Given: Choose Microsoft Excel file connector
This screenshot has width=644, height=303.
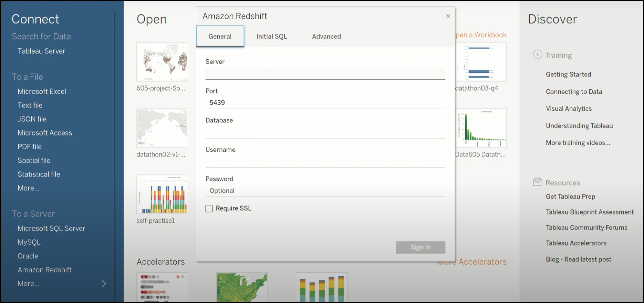Looking at the screenshot, I should 42,91.
